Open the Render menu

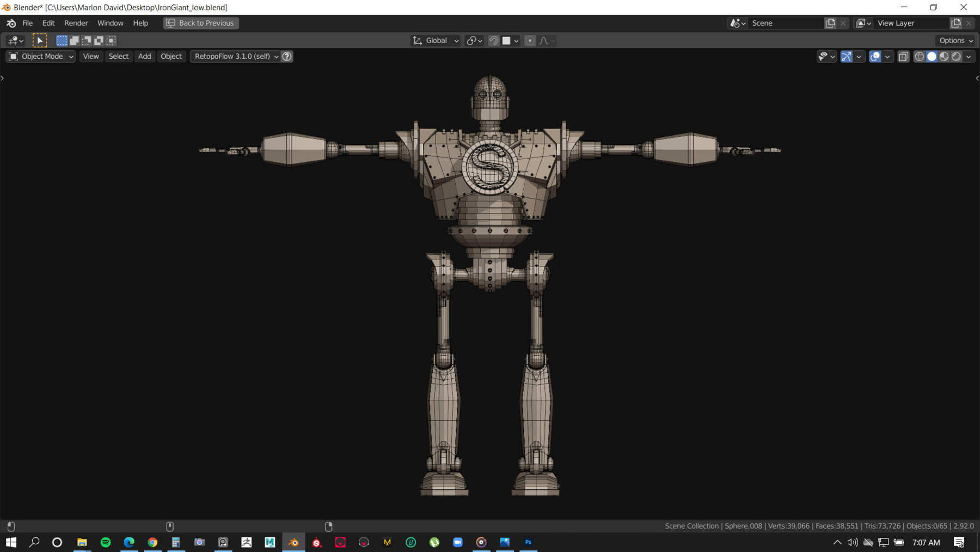76,23
